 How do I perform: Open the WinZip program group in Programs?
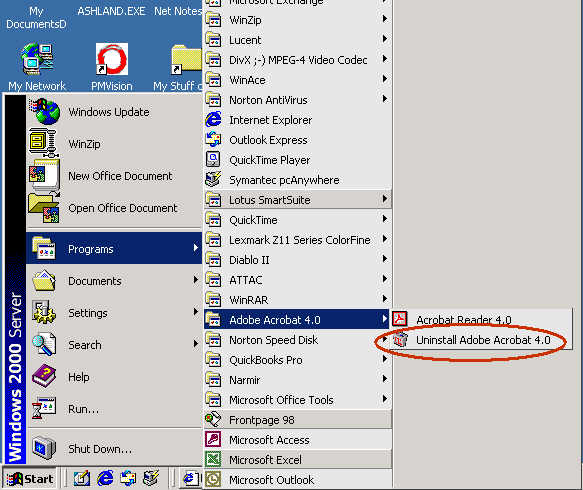(297, 19)
